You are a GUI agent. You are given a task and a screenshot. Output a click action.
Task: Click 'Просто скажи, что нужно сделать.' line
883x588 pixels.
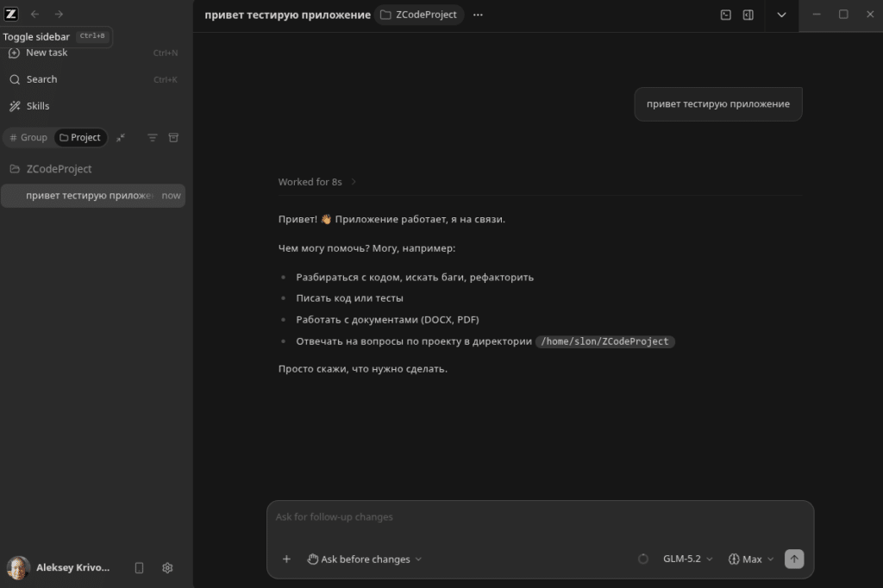pos(363,369)
